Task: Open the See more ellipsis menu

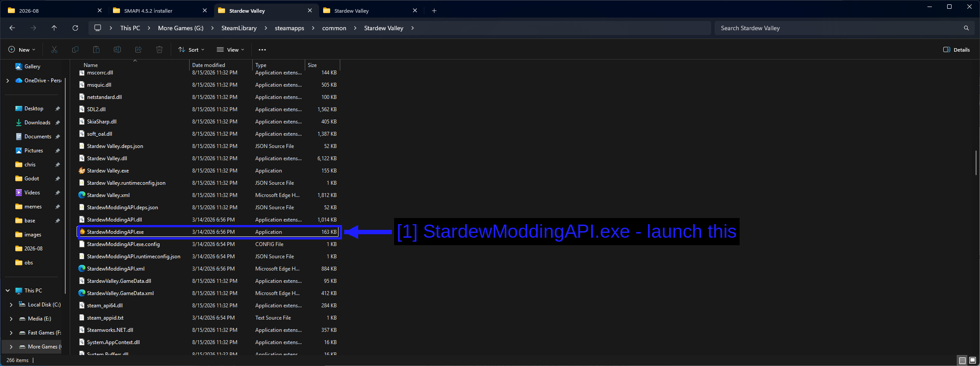Action: click(x=262, y=50)
